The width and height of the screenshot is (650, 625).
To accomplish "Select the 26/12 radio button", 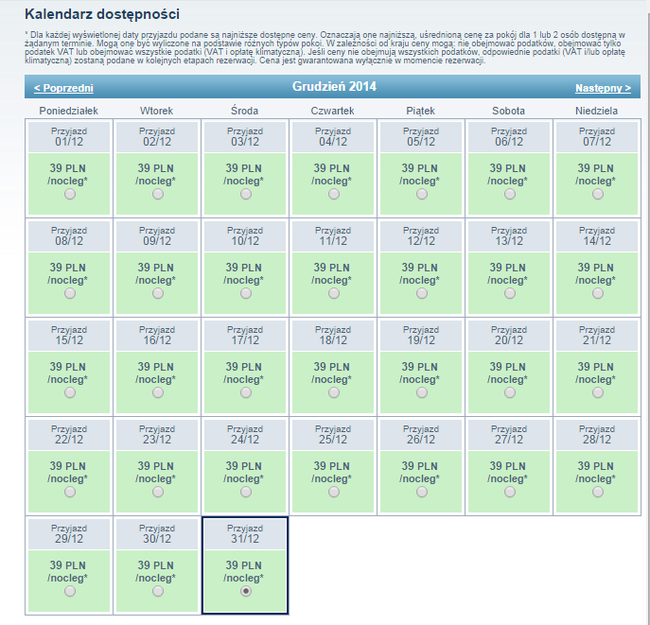I will (x=422, y=492).
